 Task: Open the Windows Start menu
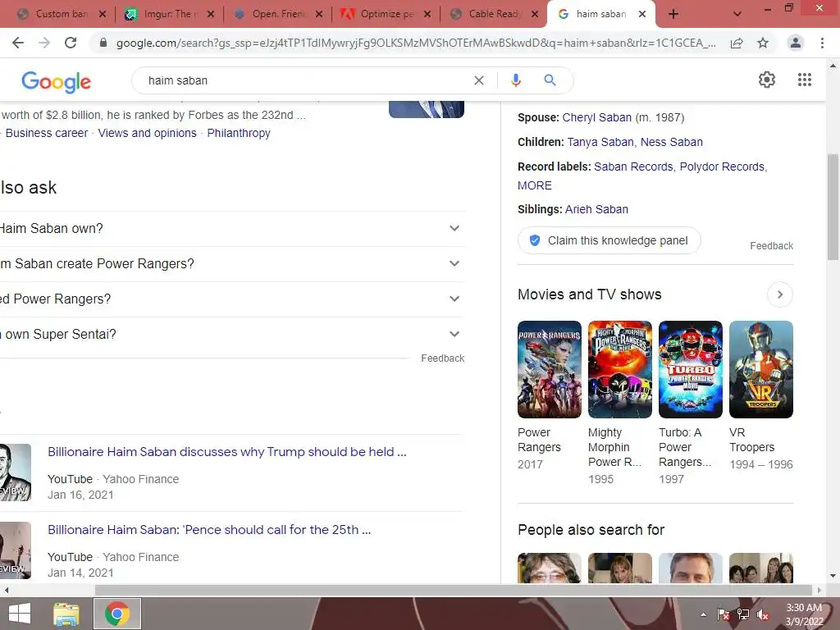click(20, 614)
